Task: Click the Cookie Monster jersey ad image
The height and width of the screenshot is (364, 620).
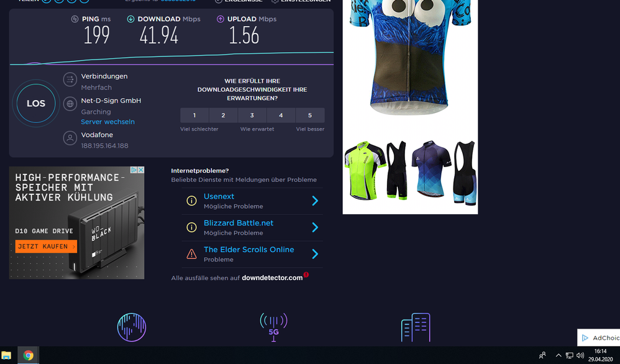Action: (410, 57)
